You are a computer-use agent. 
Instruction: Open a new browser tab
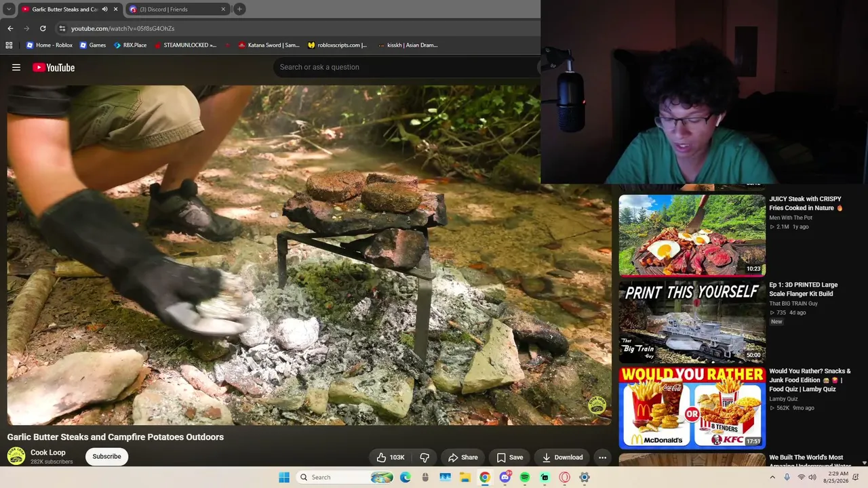239,9
